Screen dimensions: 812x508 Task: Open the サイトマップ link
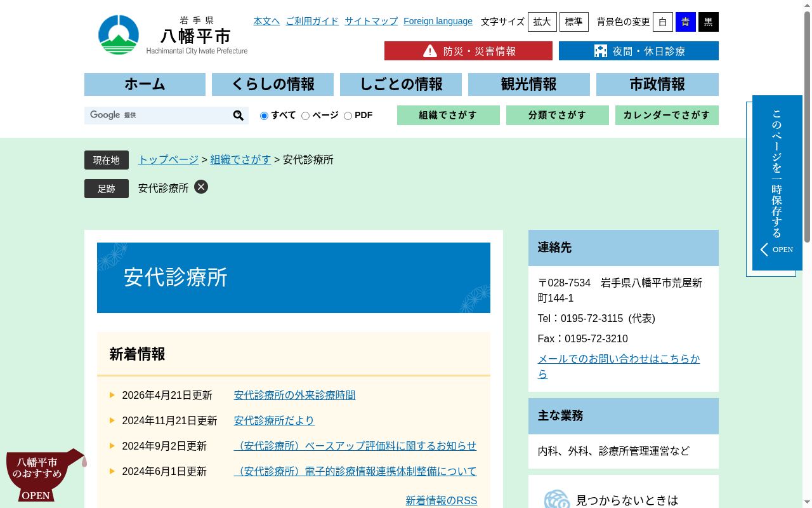click(x=371, y=21)
